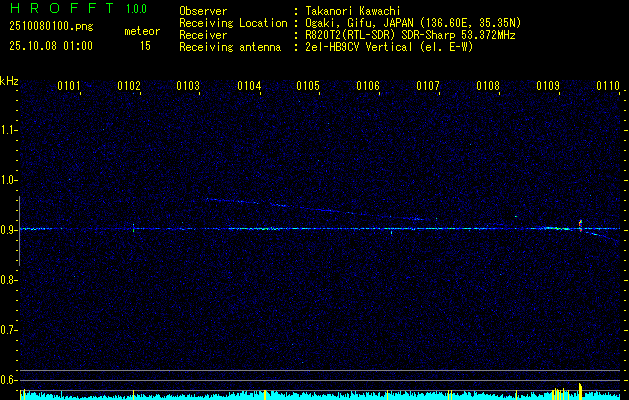Click the 0101 time marker
The width and height of the screenshot is (629, 400).
(x=69, y=87)
